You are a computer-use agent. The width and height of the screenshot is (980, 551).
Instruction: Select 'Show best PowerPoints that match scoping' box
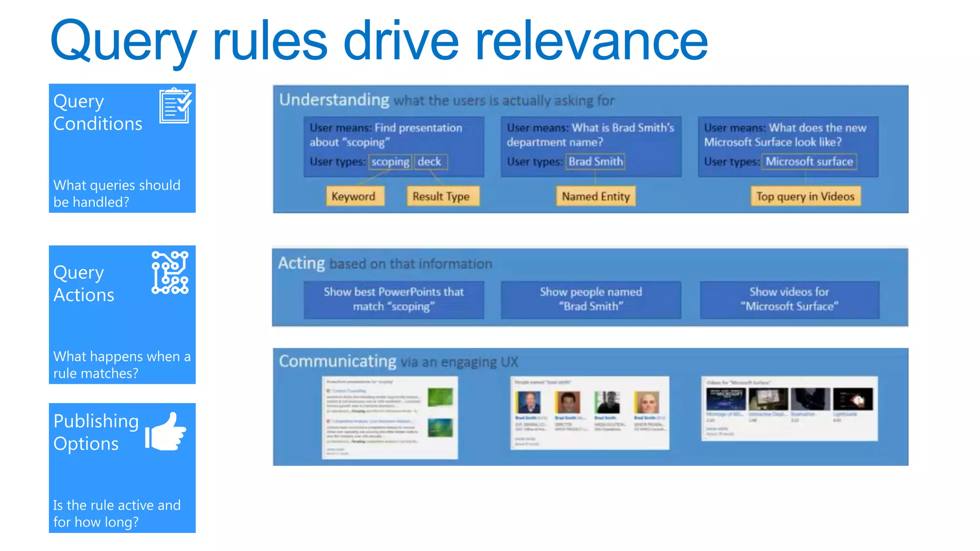tap(393, 299)
